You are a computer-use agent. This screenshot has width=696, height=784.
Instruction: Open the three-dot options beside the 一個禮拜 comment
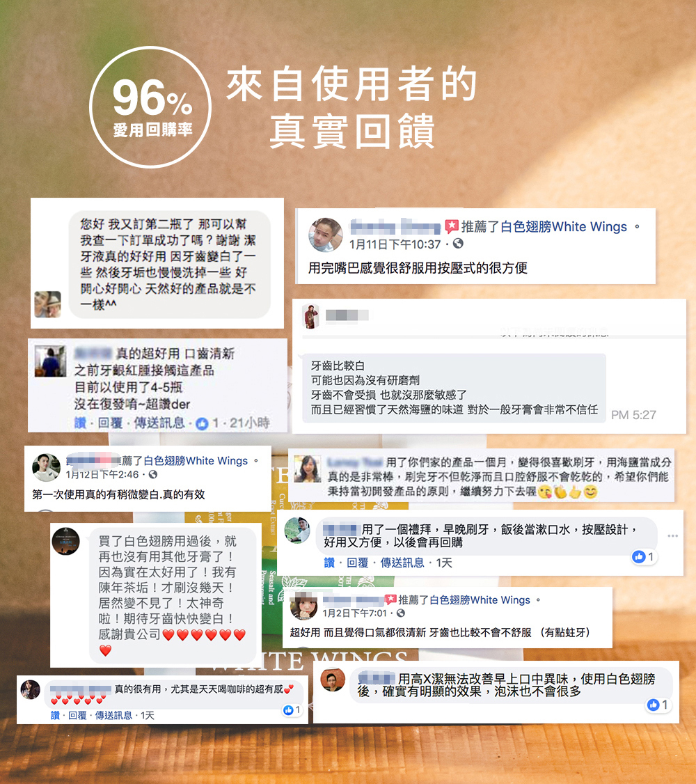point(672,535)
